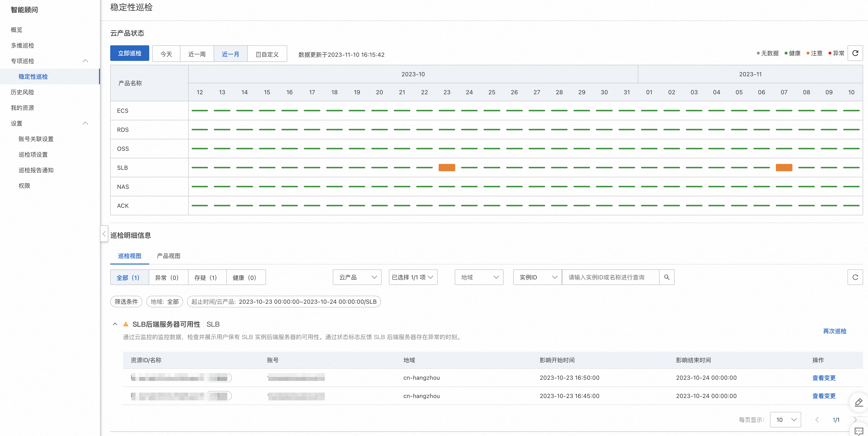This screenshot has width=868, height=436.
Task: Click the 起止时间/云产品 filter tag
Action: [284, 302]
